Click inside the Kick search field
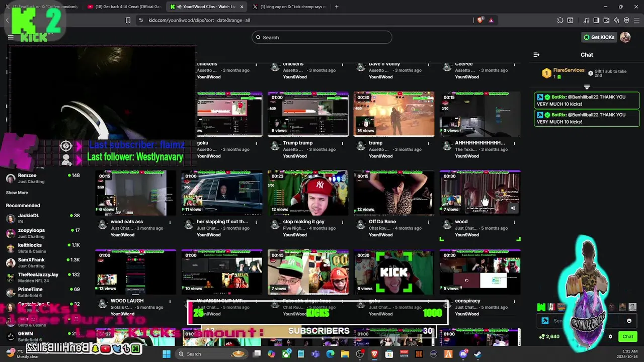The width and height of the screenshot is (644, 362). [322, 37]
